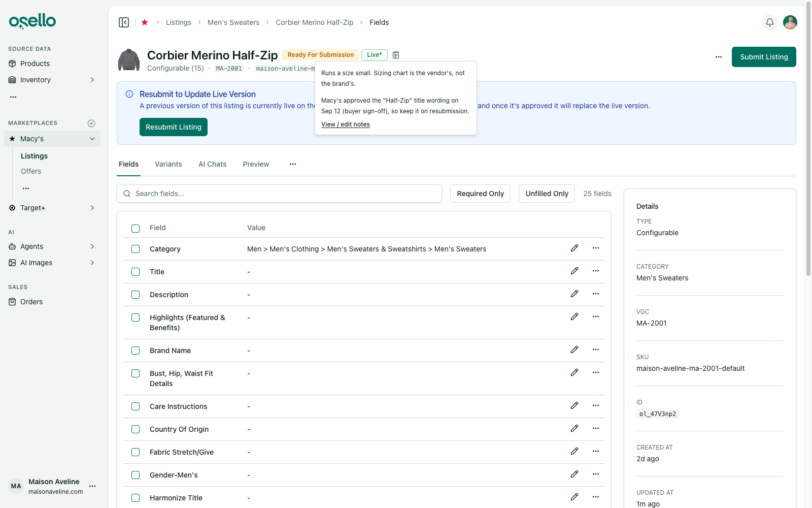Click the Corbier Merino sweater thumbnail
The height and width of the screenshot is (508, 812).
[129, 60]
